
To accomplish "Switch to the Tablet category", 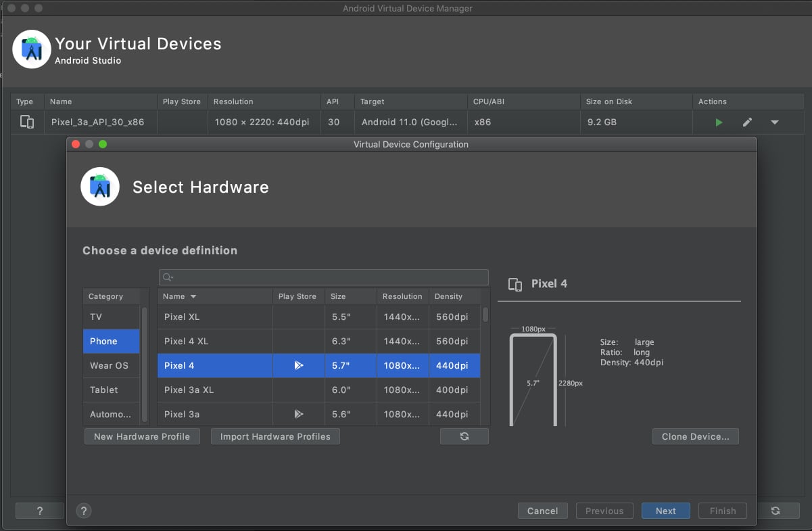I will [x=112, y=390].
